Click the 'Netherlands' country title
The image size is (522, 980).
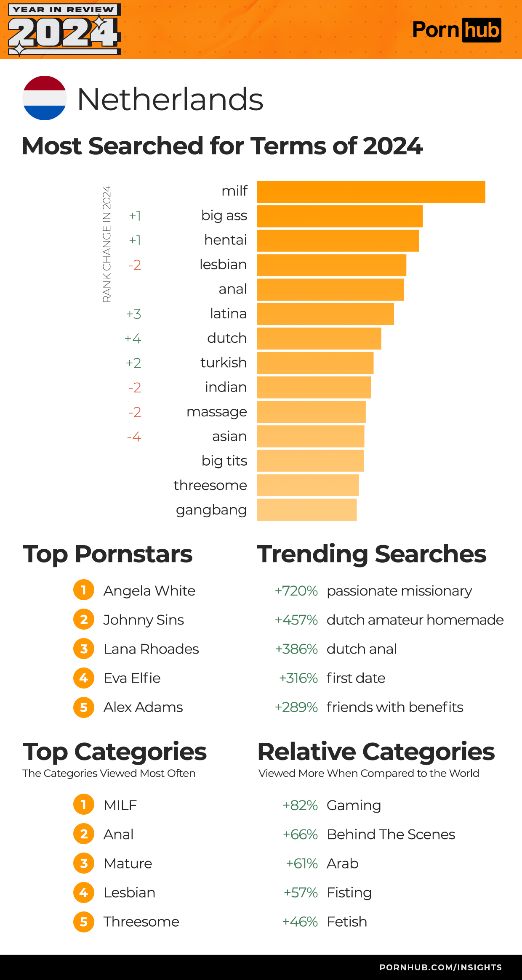(170, 99)
